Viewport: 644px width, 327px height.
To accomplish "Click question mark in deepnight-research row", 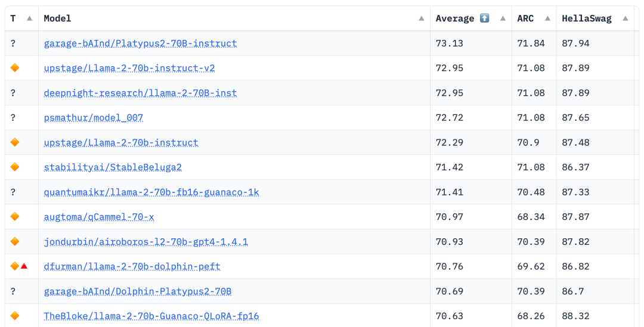I will point(13,93).
